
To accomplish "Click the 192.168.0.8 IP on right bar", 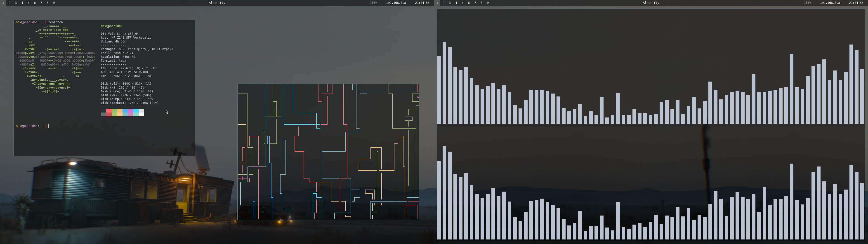I will click(x=830, y=3).
